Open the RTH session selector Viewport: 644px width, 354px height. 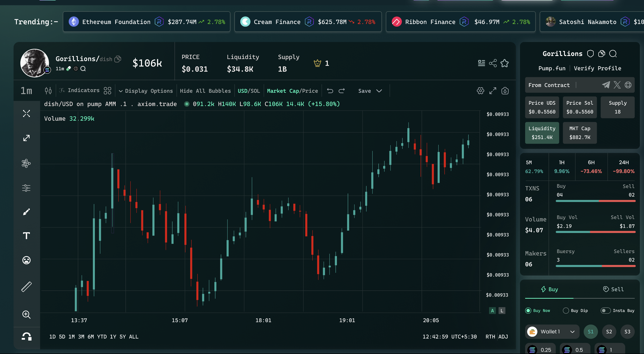[x=490, y=336]
